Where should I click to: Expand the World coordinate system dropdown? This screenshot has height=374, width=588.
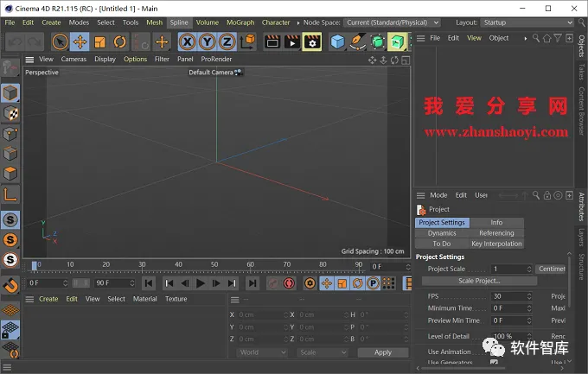click(260, 352)
